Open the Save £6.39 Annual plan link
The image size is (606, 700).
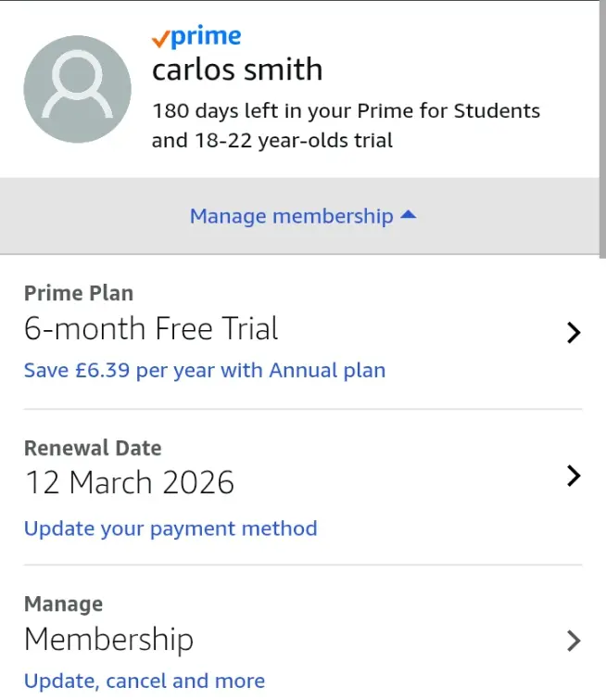205,371
